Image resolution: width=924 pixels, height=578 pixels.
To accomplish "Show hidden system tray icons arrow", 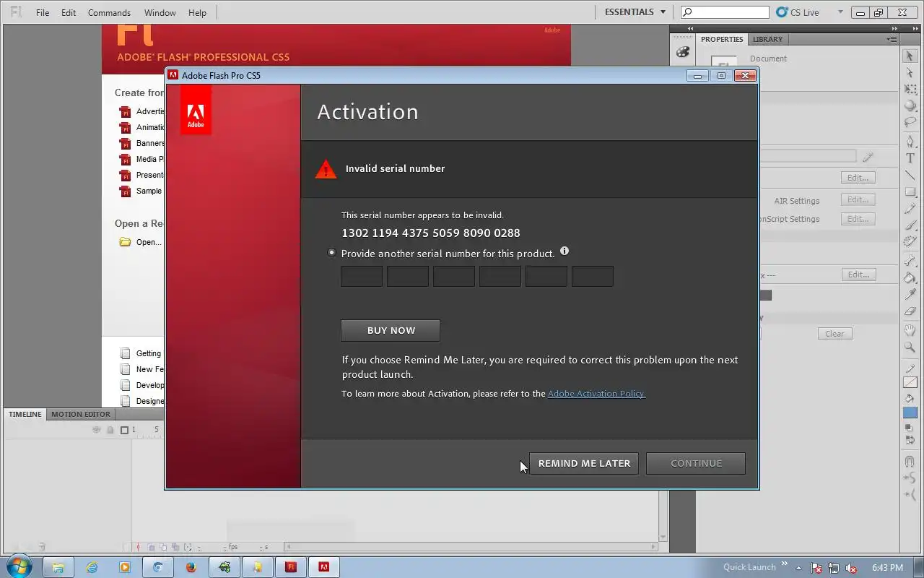I will (798, 567).
